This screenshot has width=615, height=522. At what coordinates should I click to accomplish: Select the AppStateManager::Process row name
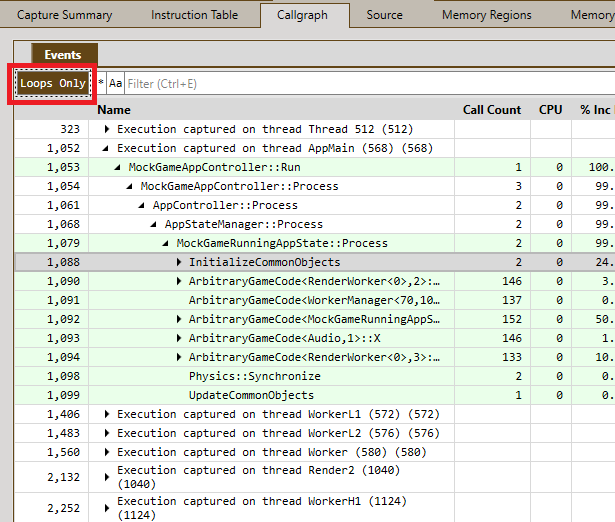point(244,224)
